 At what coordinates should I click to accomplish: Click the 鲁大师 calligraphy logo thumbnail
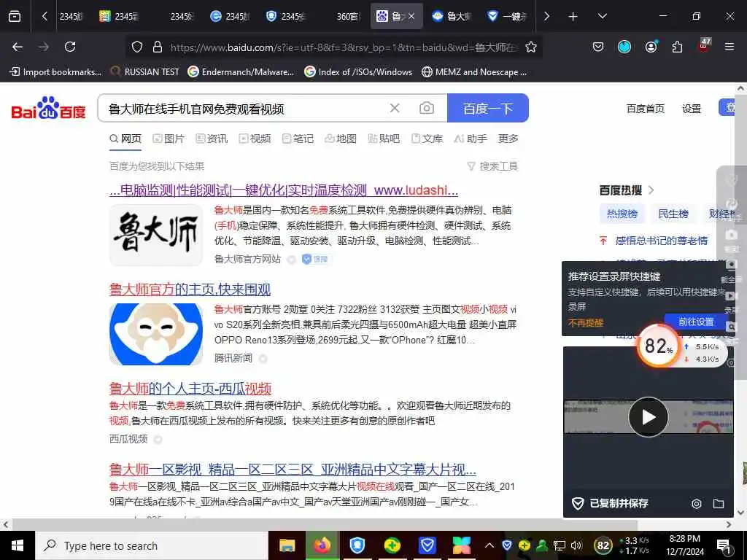[156, 235]
